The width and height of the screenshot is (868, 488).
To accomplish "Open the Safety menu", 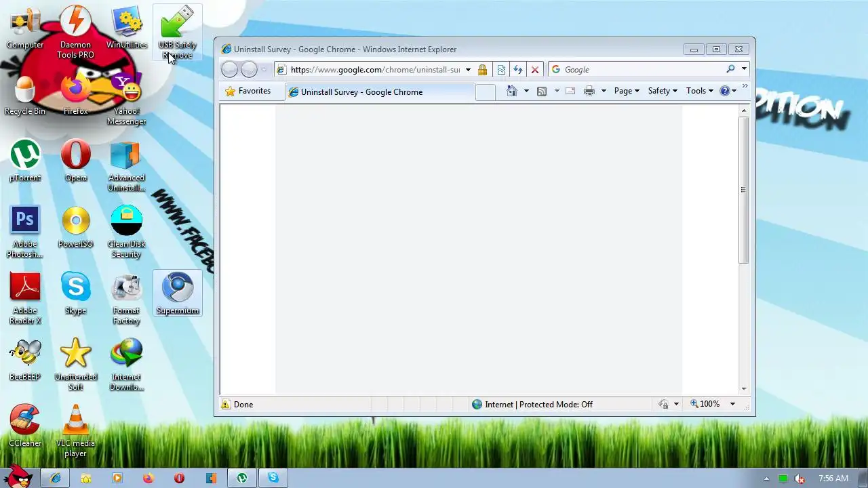I will coord(663,91).
